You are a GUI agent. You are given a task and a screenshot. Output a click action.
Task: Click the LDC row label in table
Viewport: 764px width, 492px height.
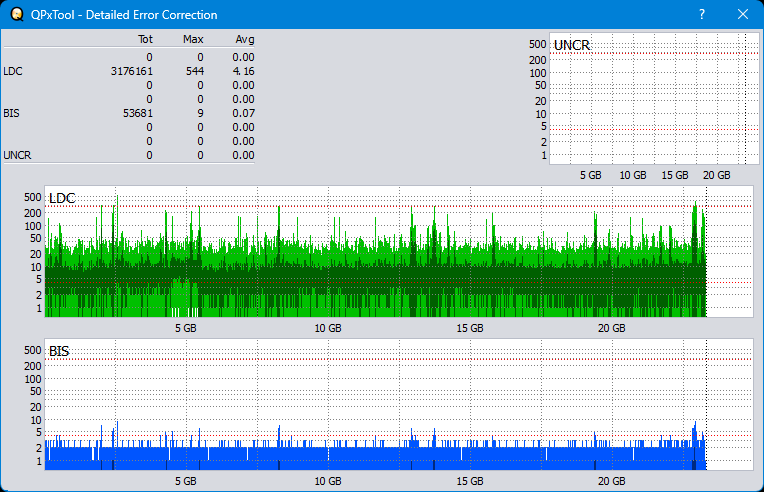pos(13,71)
